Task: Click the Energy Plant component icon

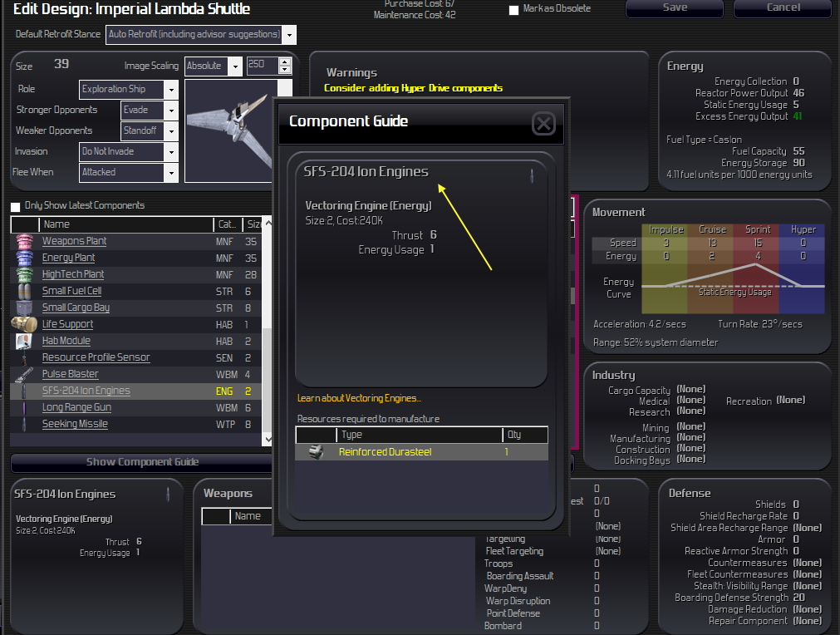Action: click(x=25, y=258)
